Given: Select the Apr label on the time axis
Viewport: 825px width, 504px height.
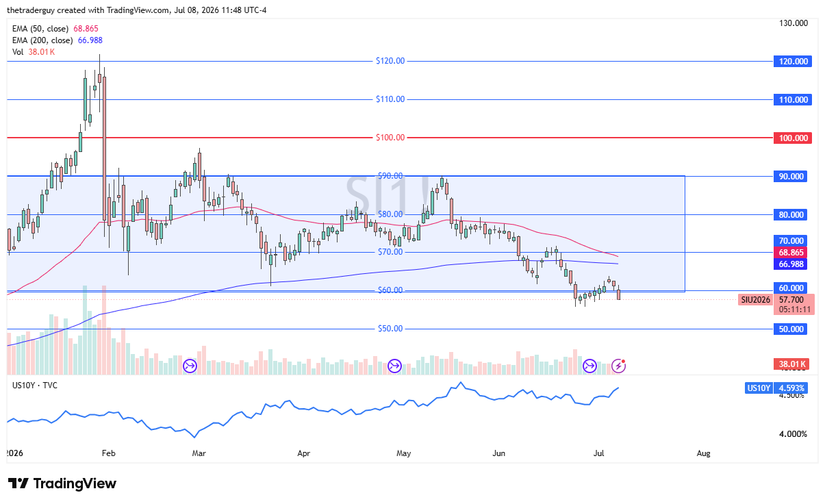Looking at the screenshot, I should point(305,453).
